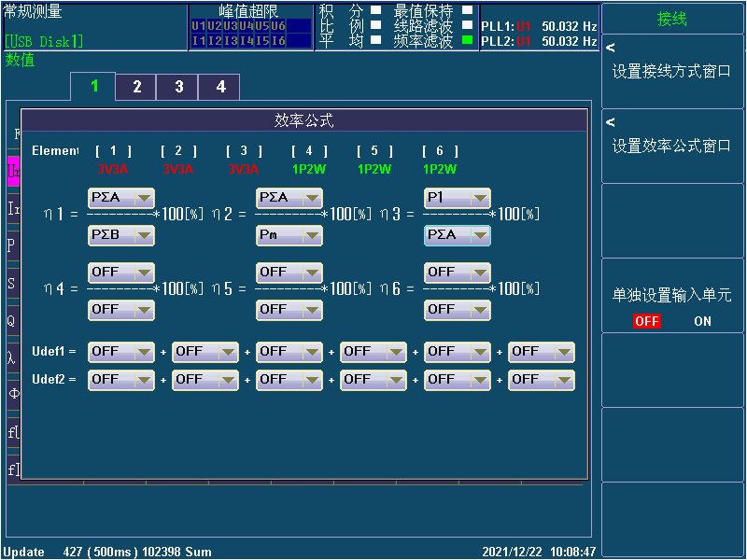Click the U4 peak over-limit indicator

(246, 26)
